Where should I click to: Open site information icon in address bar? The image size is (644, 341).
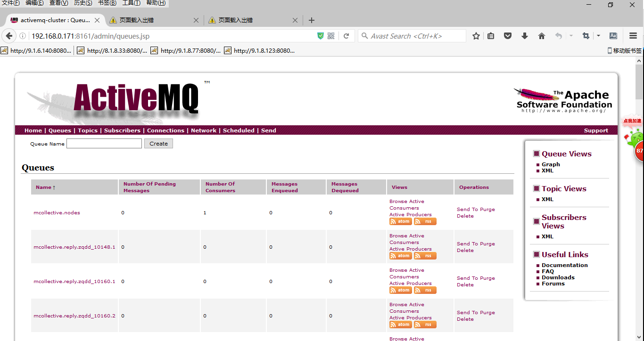[22, 36]
